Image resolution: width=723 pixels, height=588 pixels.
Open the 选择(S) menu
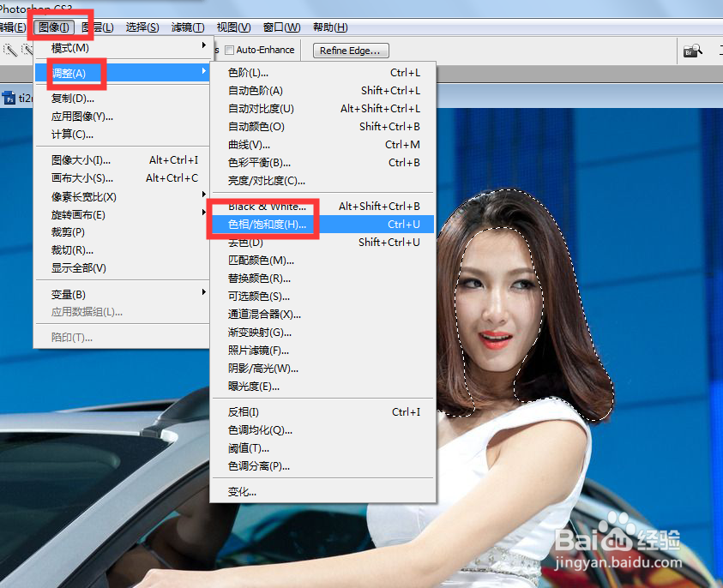(x=142, y=27)
